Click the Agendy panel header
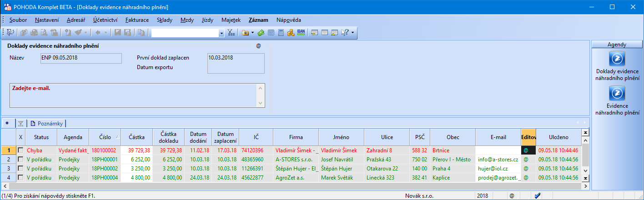This screenshot has width=644, height=200. [x=617, y=45]
